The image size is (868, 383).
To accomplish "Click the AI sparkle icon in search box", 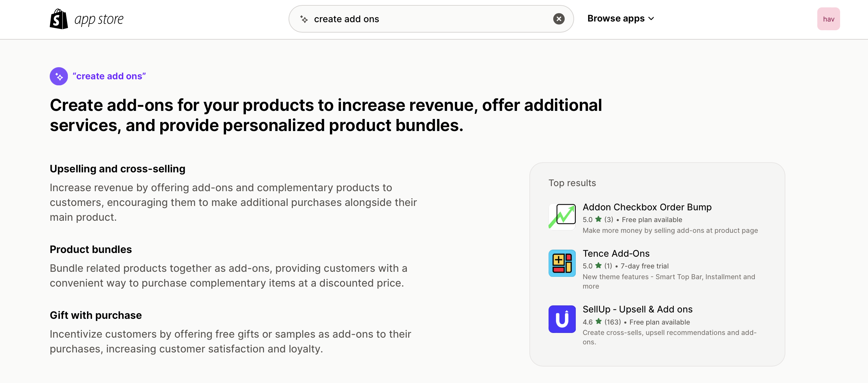I will (304, 19).
